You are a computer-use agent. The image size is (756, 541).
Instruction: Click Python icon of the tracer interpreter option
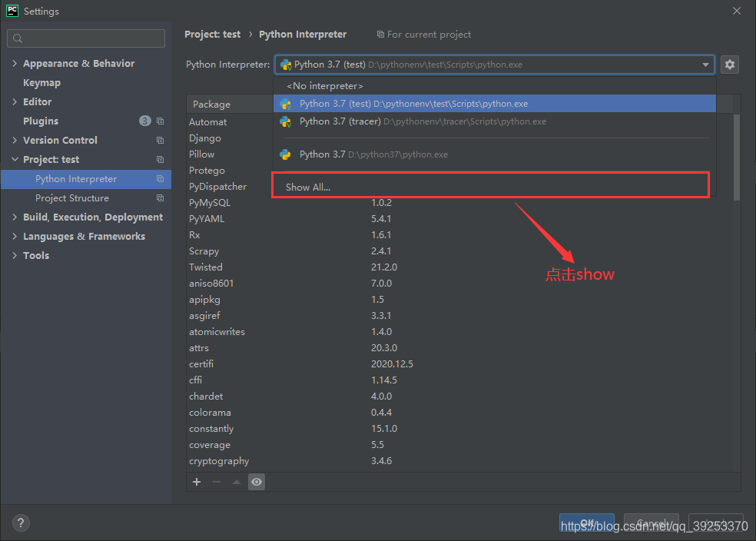(286, 121)
